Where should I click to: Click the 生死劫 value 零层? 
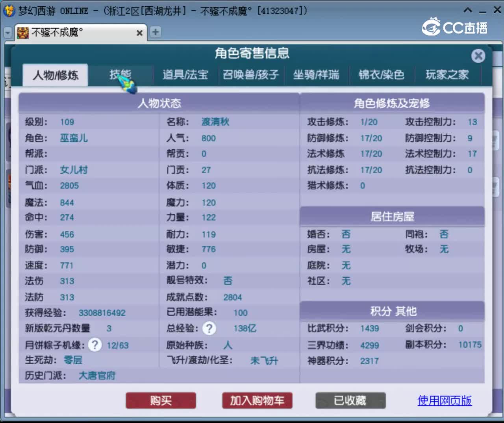click(x=73, y=360)
